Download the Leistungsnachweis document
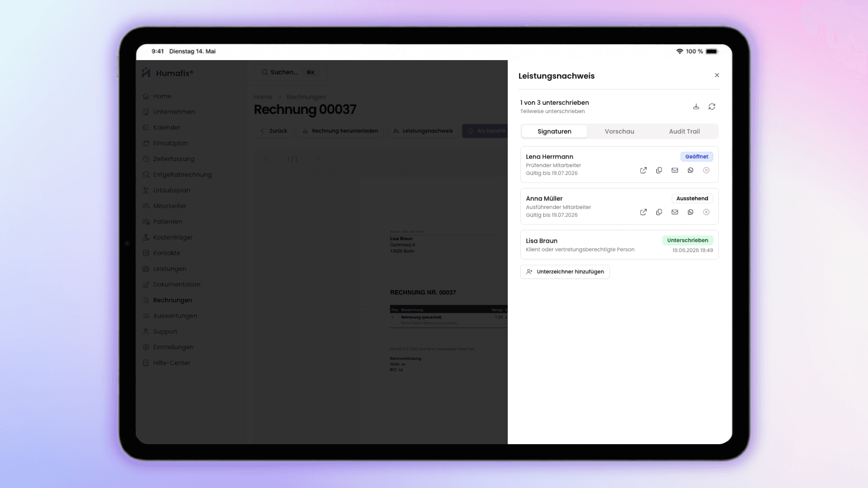Image resolution: width=868 pixels, height=488 pixels. pos(696,107)
